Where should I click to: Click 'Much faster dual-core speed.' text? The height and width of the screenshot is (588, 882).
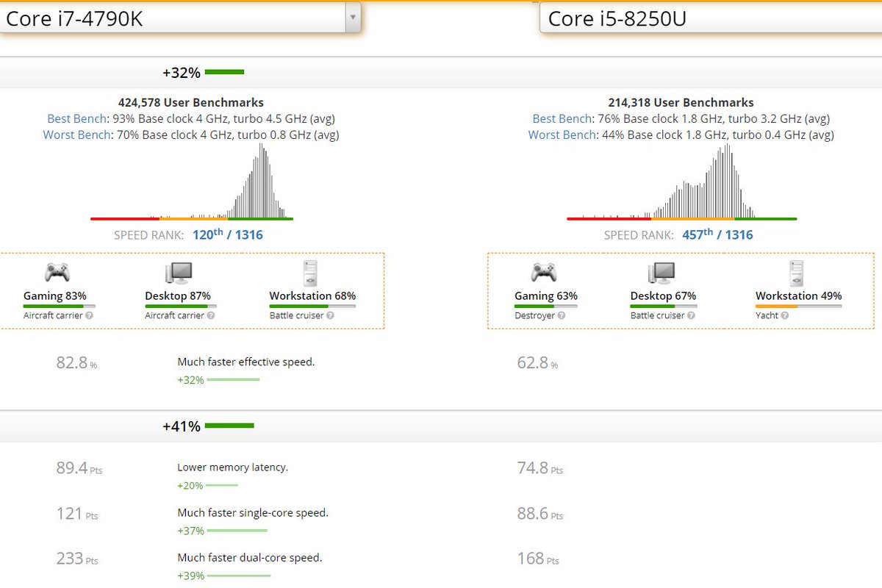(x=249, y=558)
